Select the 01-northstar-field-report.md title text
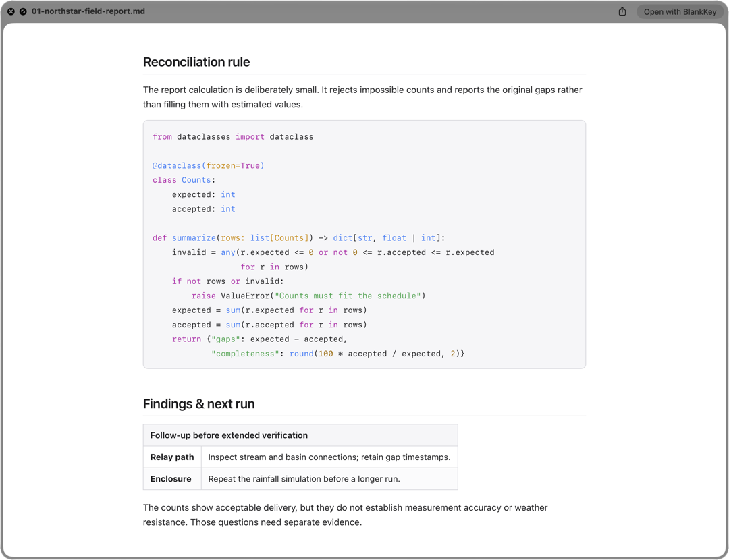 point(88,11)
